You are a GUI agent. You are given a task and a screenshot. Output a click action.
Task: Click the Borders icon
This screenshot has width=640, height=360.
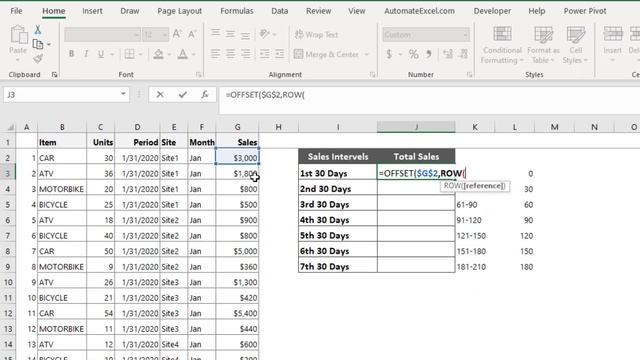(129, 54)
